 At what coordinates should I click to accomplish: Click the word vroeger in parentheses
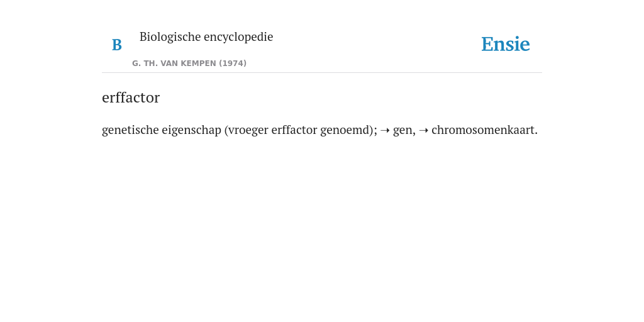point(248,130)
